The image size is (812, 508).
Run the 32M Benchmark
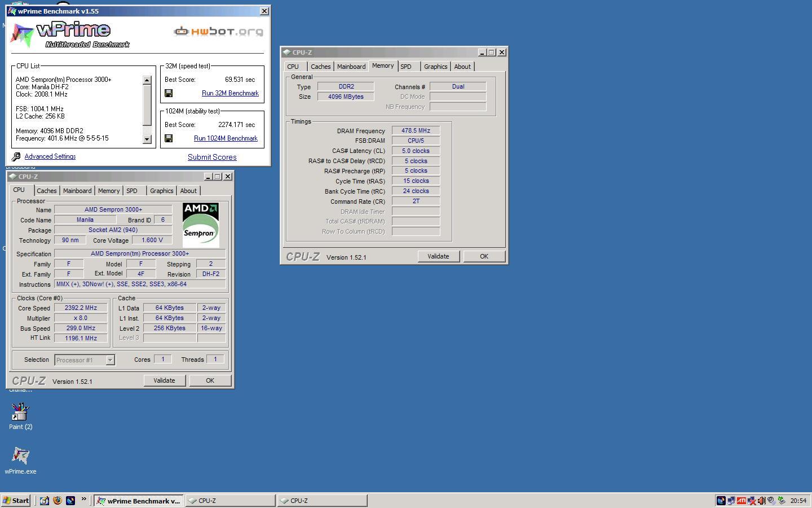230,93
